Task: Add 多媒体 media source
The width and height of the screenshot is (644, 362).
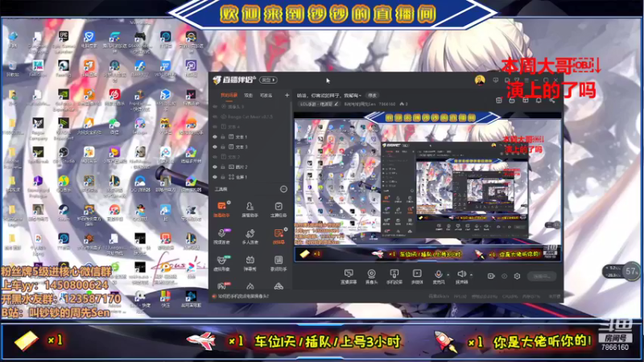Action: (x=417, y=277)
